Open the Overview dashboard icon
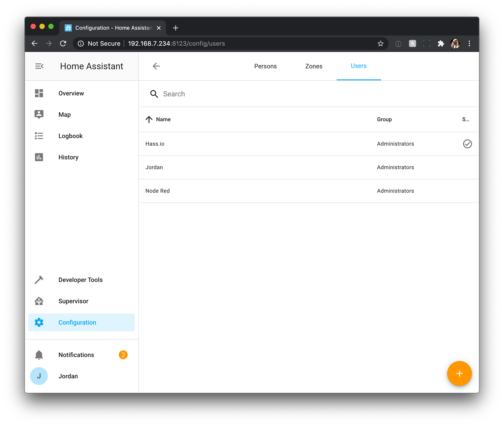Viewport: 504px width, 426px height. [x=39, y=93]
